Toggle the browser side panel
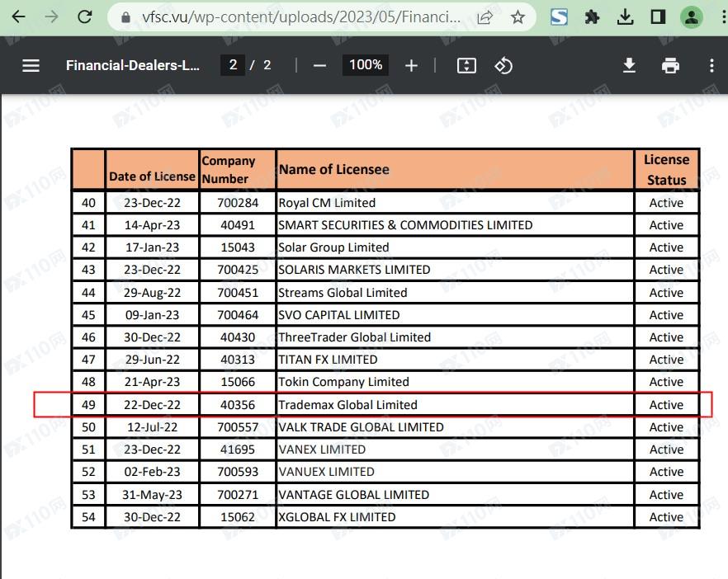728x579 pixels. point(658,16)
